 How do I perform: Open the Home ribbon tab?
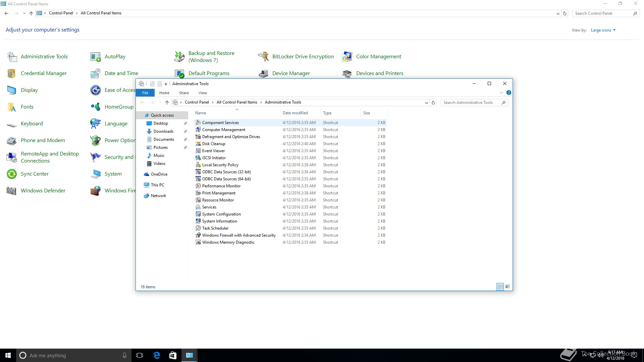point(164,93)
